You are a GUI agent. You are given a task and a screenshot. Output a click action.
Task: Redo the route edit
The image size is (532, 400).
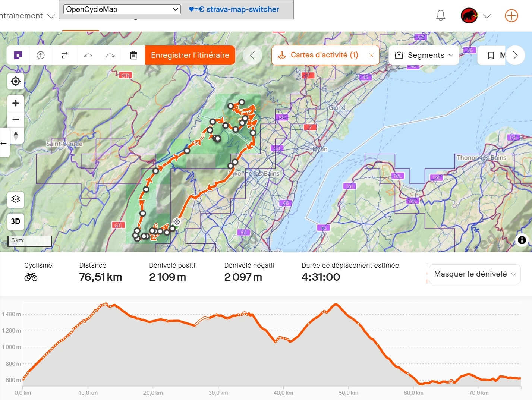tap(110, 56)
